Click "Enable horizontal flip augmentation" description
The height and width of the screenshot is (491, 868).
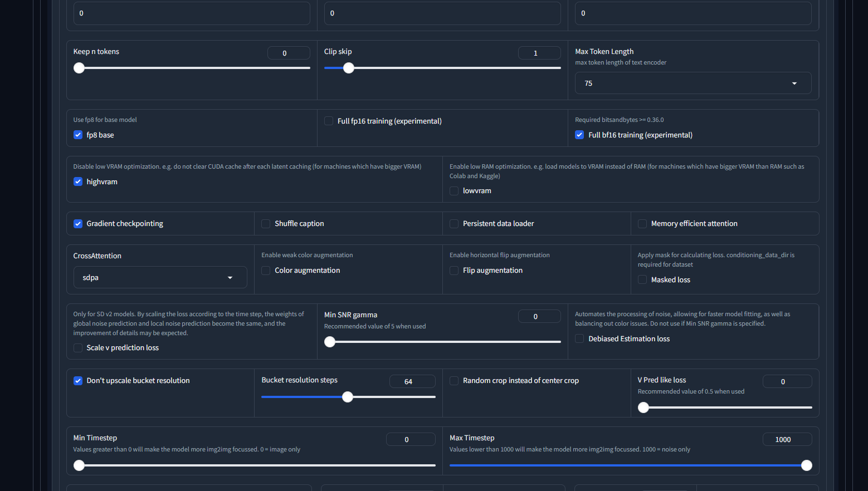coord(500,255)
